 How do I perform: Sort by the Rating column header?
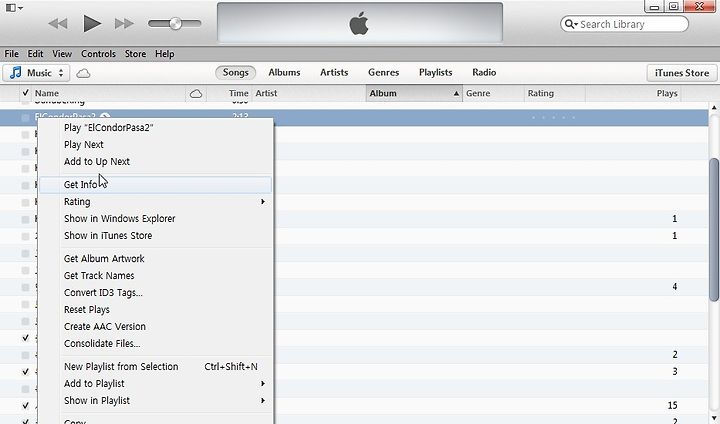(x=555, y=93)
